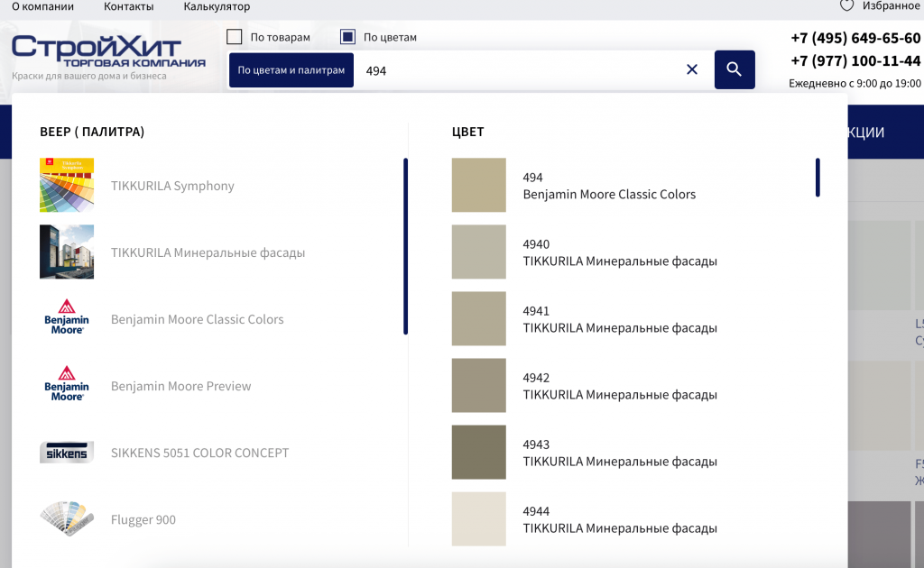Pick the color swatch for 494
This screenshot has width=924, height=568.
(478, 185)
